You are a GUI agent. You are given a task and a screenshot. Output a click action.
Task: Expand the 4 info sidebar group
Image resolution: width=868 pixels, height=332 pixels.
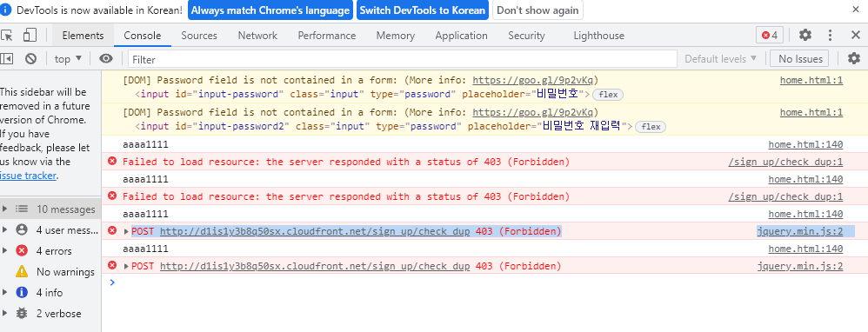click(5, 293)
